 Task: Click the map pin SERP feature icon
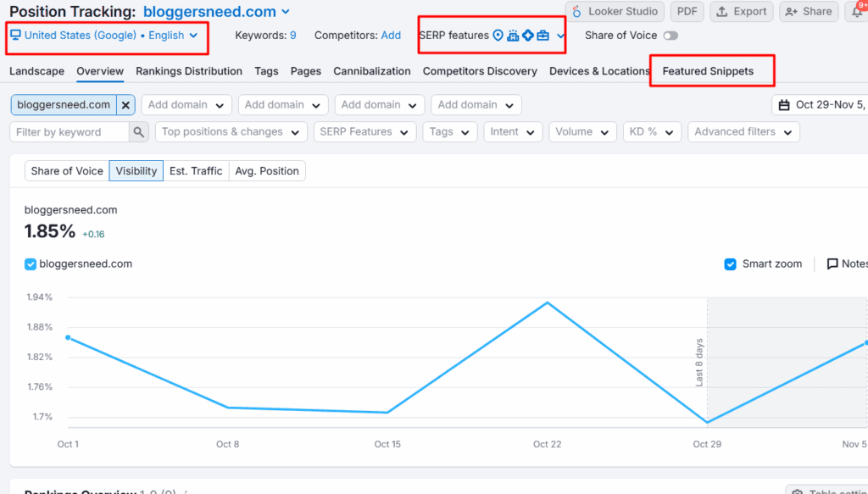[x=498, y=35]
